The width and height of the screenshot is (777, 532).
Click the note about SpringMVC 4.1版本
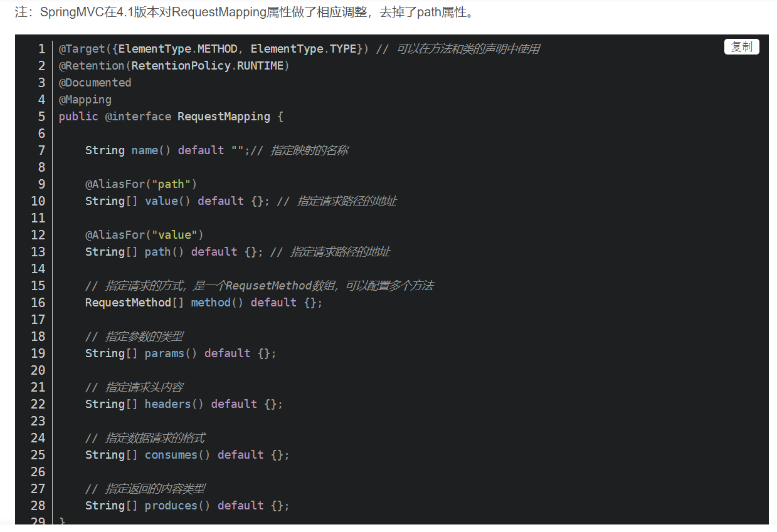tap(246, 12)
